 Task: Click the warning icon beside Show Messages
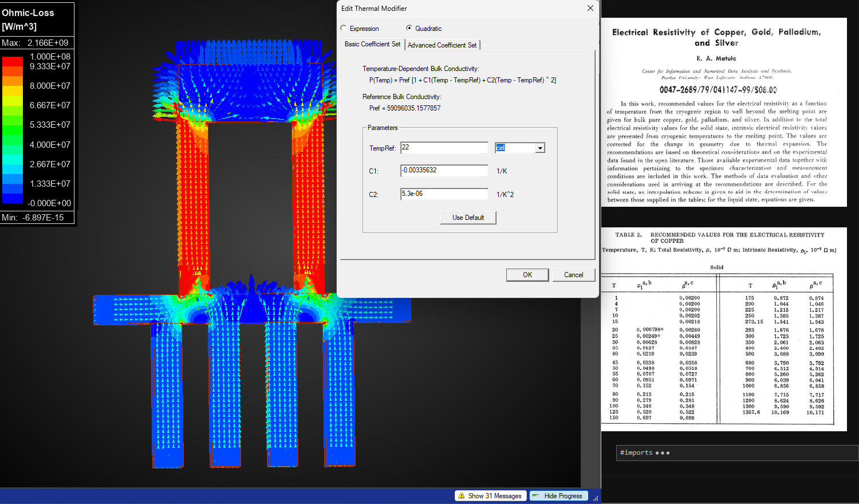click(462, 496)
